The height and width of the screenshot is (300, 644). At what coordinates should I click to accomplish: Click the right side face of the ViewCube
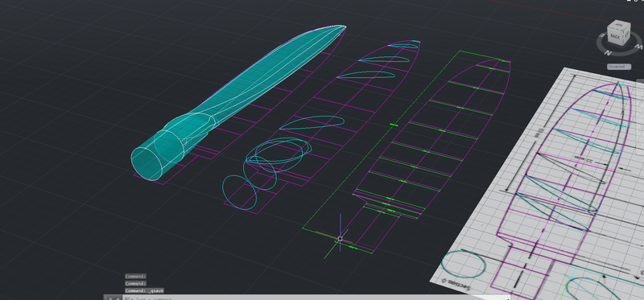(626, 35)
